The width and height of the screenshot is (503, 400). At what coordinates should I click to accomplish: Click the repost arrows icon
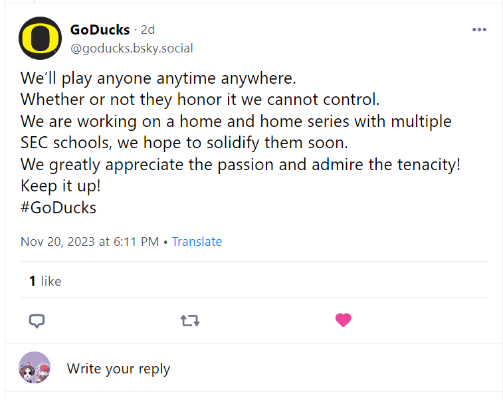[x=190, y=321]
